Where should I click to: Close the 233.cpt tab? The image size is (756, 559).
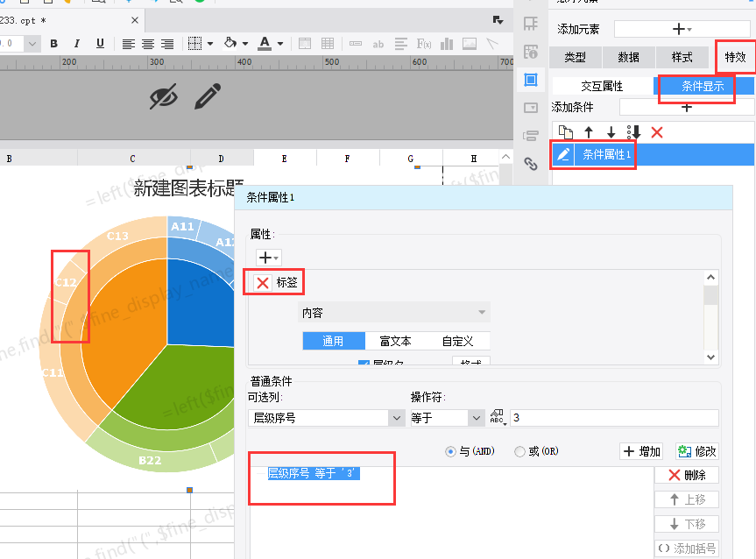pos(135,20)
